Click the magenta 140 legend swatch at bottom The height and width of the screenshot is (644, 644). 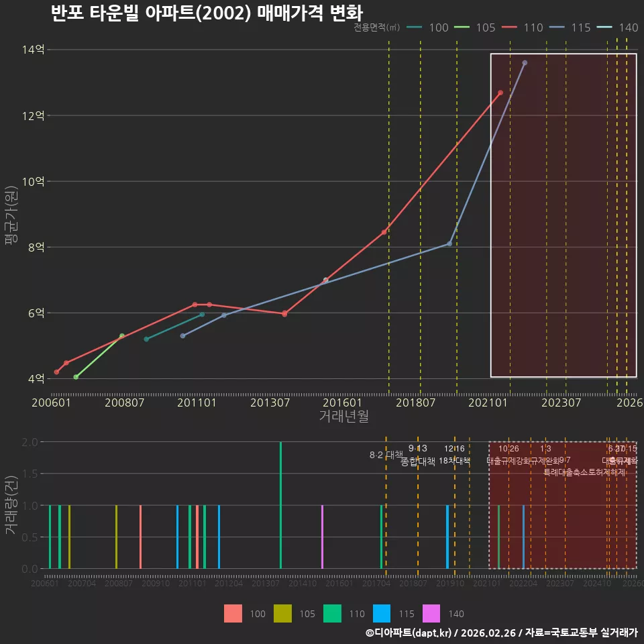pos(431,614)
